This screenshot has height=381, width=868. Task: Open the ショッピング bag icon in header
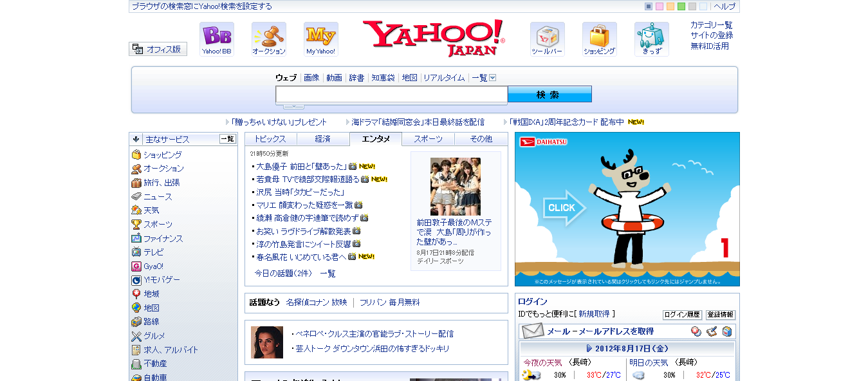click(x=600, y=39)
